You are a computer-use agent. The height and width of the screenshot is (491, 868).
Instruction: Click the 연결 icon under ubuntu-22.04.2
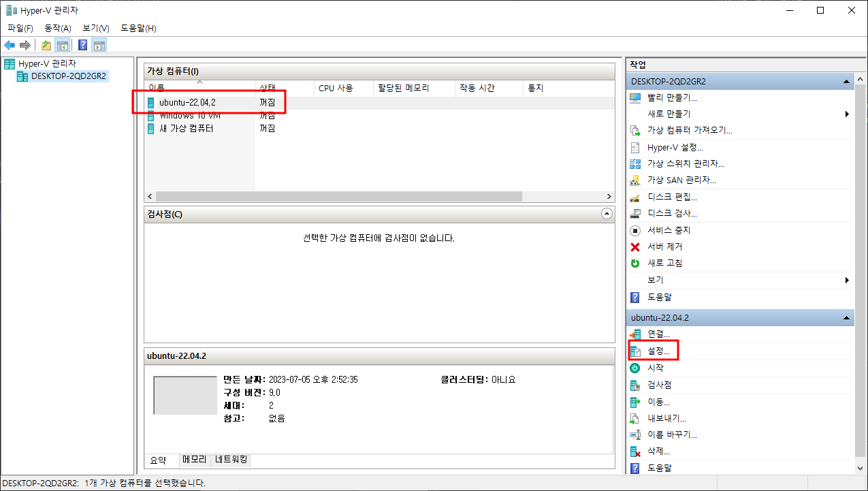tap(635, 334)
